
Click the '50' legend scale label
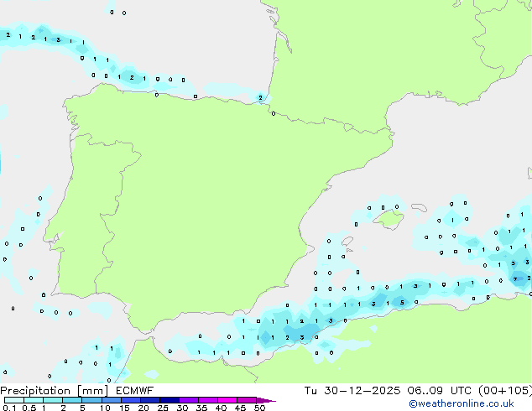tap(259, 408)
